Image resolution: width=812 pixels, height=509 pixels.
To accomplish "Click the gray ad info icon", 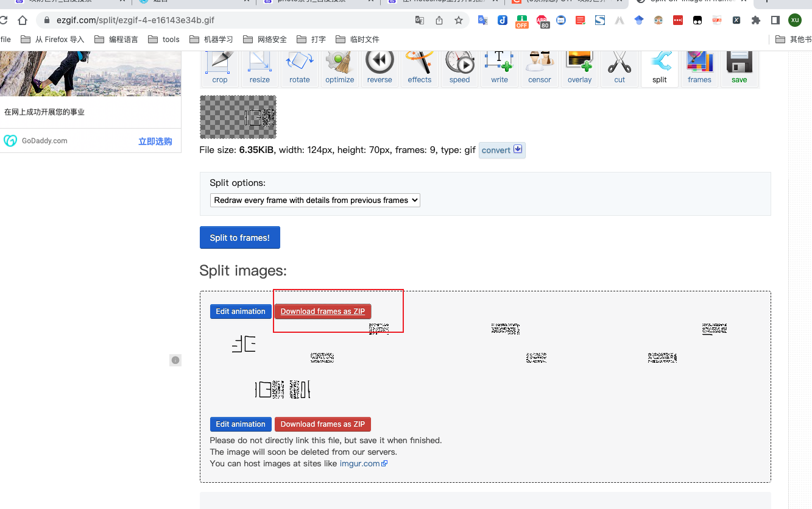I will coord(175,360).
